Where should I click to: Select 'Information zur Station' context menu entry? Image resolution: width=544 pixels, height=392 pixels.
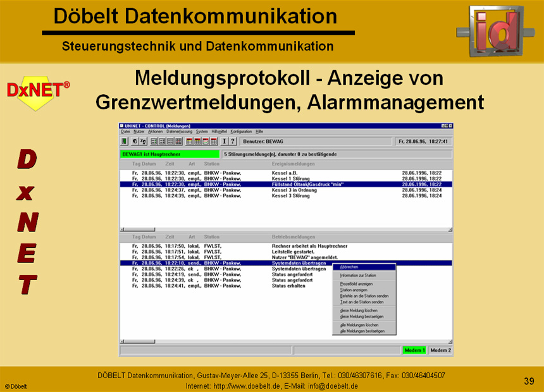pos(364,276)
